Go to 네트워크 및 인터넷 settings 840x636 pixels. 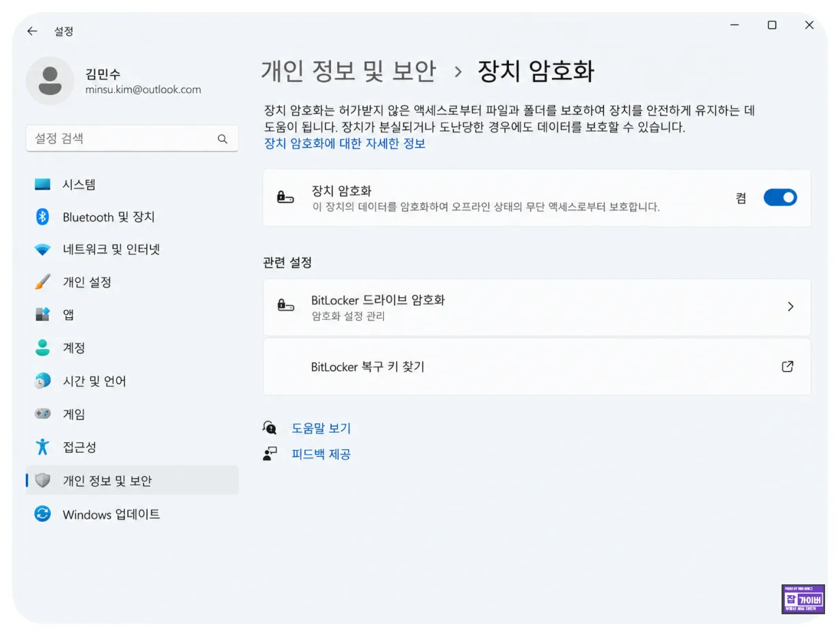tap(132, 250)
